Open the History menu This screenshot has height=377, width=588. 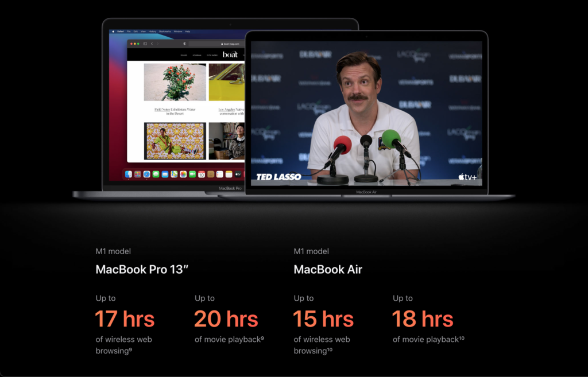coord(152,32)
